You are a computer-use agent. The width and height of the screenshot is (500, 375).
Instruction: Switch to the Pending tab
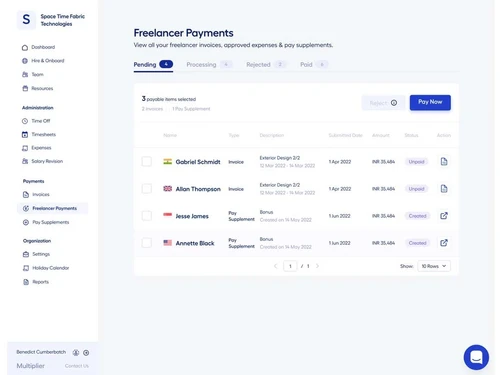[153, 64]
